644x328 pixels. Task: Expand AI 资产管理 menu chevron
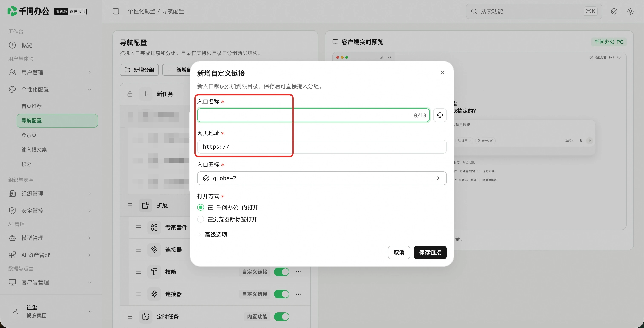[x=89, y=255]
